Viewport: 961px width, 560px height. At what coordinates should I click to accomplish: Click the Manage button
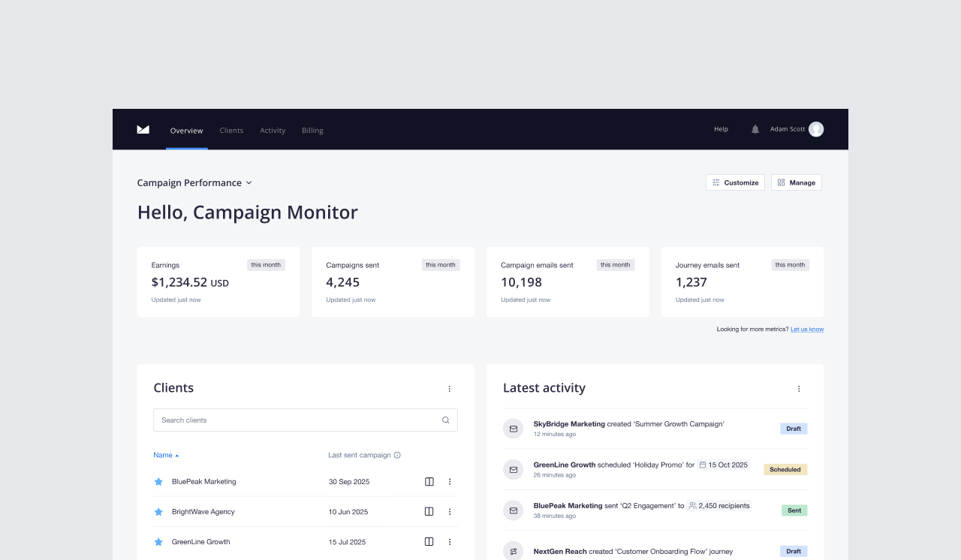pos(797,182)
